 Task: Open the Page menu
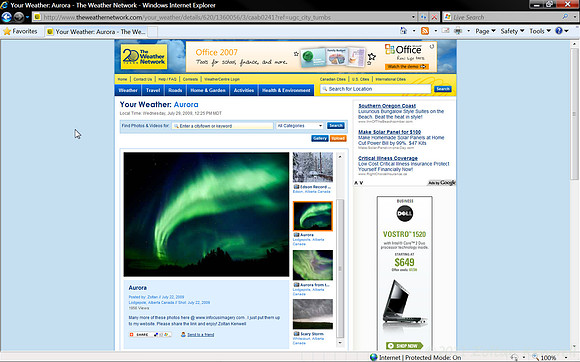tap(485, 31)
